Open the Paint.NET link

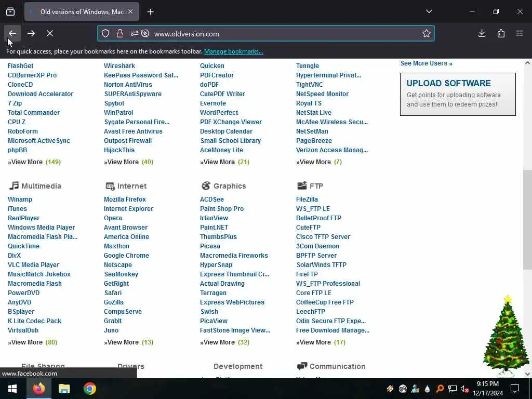tap(214, 228)
